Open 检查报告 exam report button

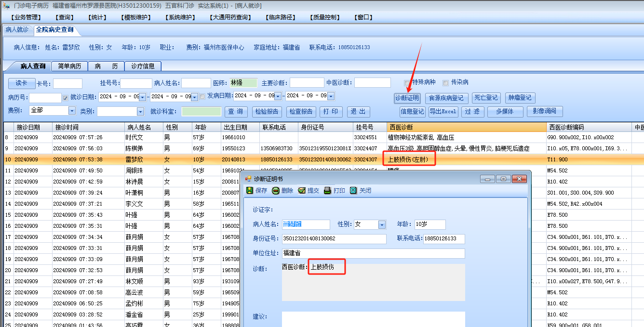point(301,112)
